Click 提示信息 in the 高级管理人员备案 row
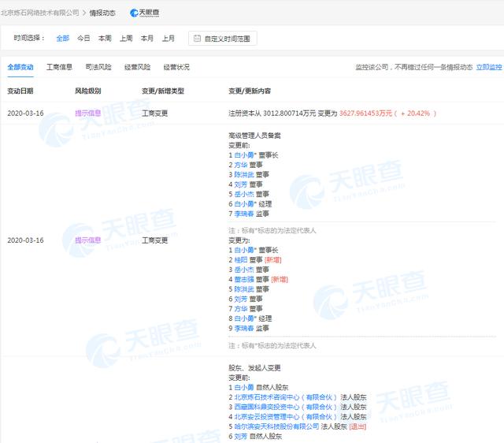The height and width of the screenshot is (443, 504). (x=87, y=240)
